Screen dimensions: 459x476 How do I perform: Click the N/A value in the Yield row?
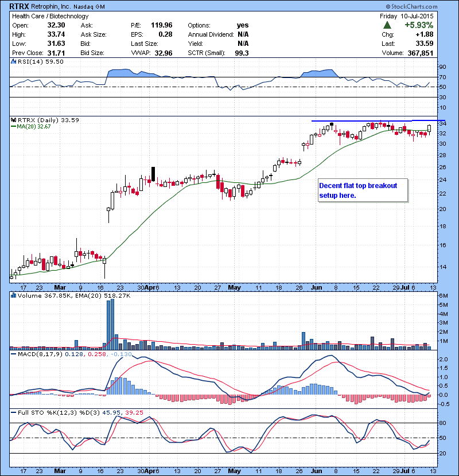click(243, 44)
